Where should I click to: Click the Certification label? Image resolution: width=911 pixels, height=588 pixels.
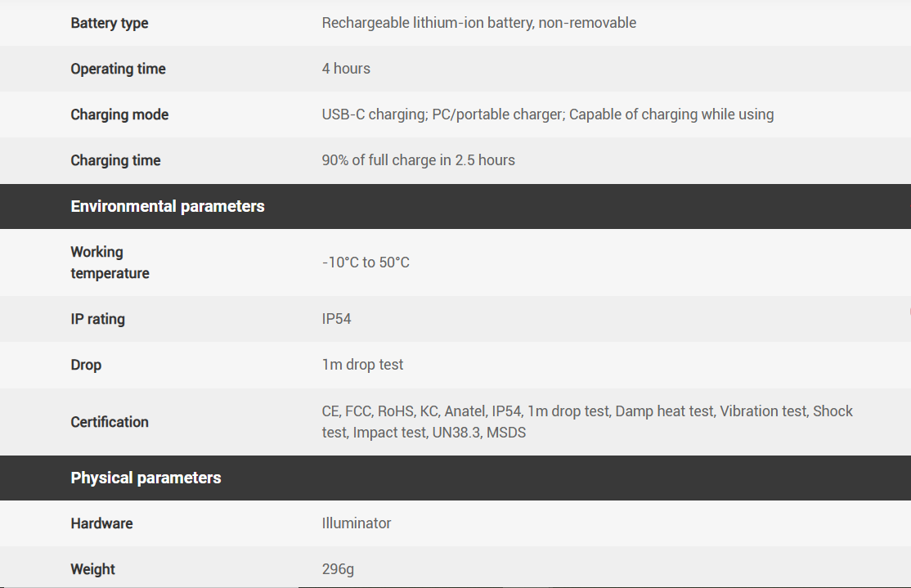[110, 422]
